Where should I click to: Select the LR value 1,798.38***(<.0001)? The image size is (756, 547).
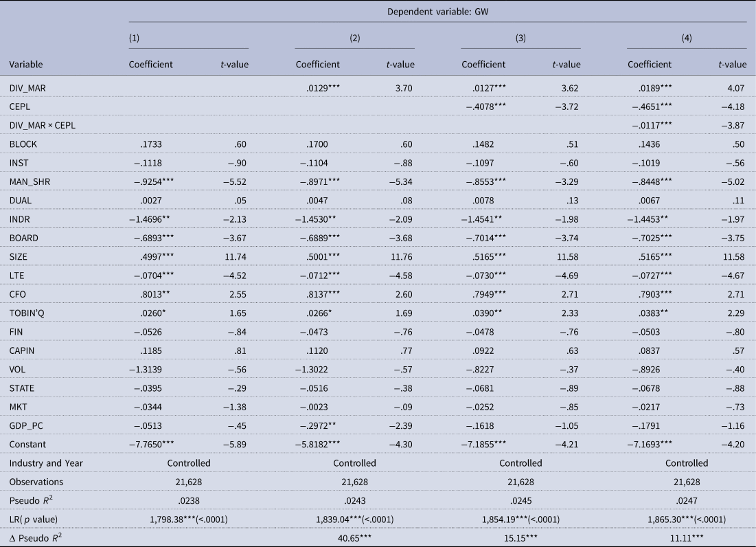[x=189, y=501]
